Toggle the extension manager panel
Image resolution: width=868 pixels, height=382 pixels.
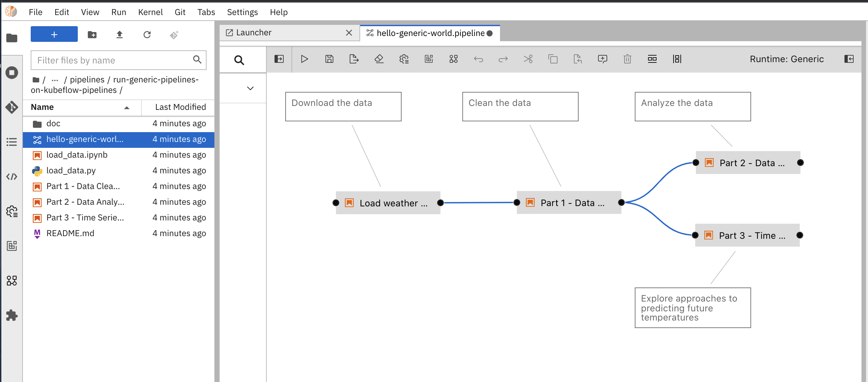(x=12, y=316)
